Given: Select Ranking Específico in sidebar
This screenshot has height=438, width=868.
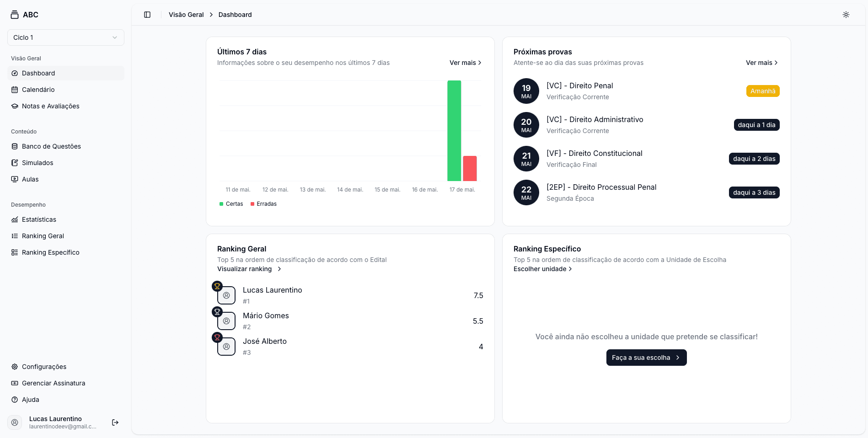Looking at the screenshot, I should (50, 252).
